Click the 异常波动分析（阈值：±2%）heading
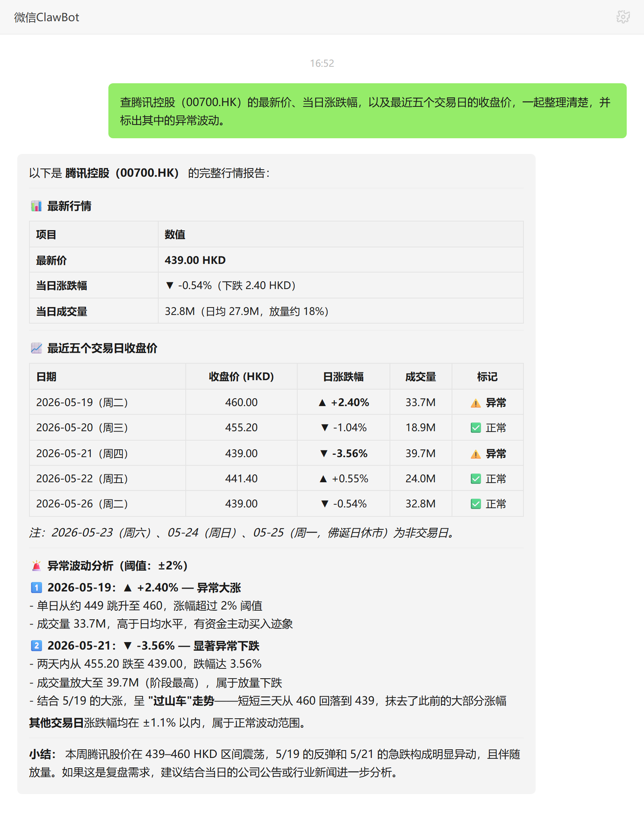Viewport: 644px width, 831px height. pos(117,566)
